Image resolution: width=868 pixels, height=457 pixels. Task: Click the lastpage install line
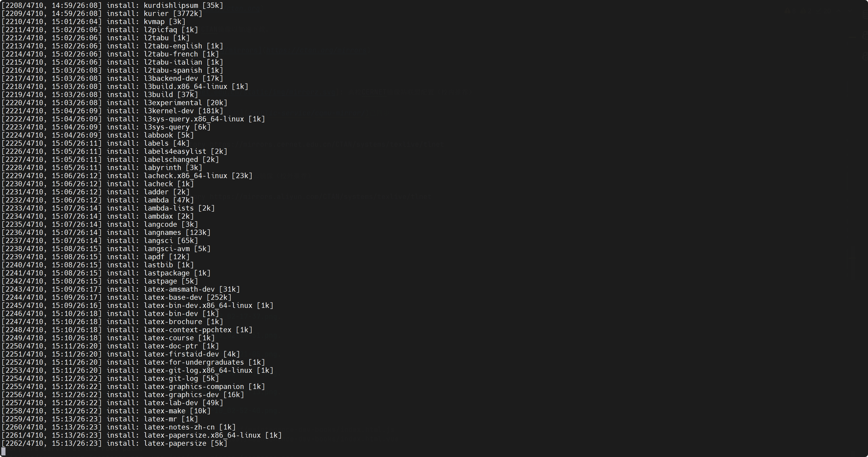tap(160, 281)
